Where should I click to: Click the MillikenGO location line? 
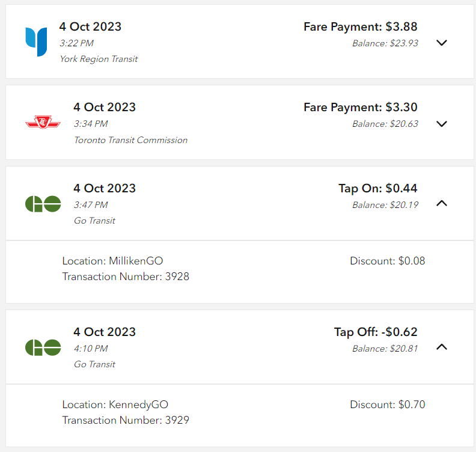112,261
